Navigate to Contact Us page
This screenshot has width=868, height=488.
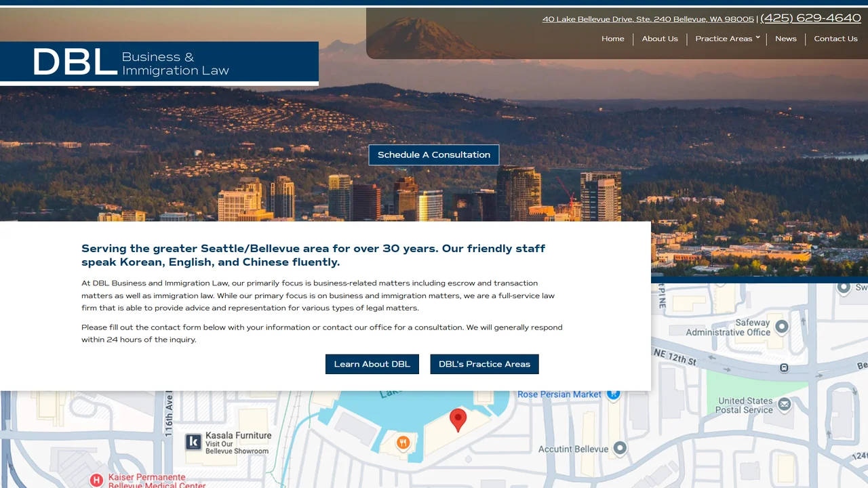click(x=835, y=39)
